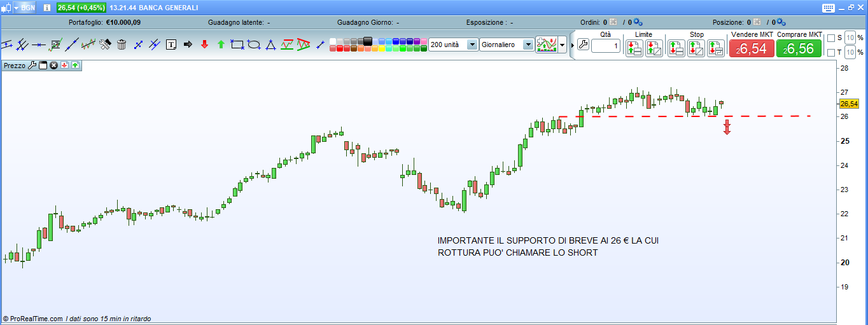
Task: Open the BGN ticker dropdown
Action: click(x=24, y=8)
